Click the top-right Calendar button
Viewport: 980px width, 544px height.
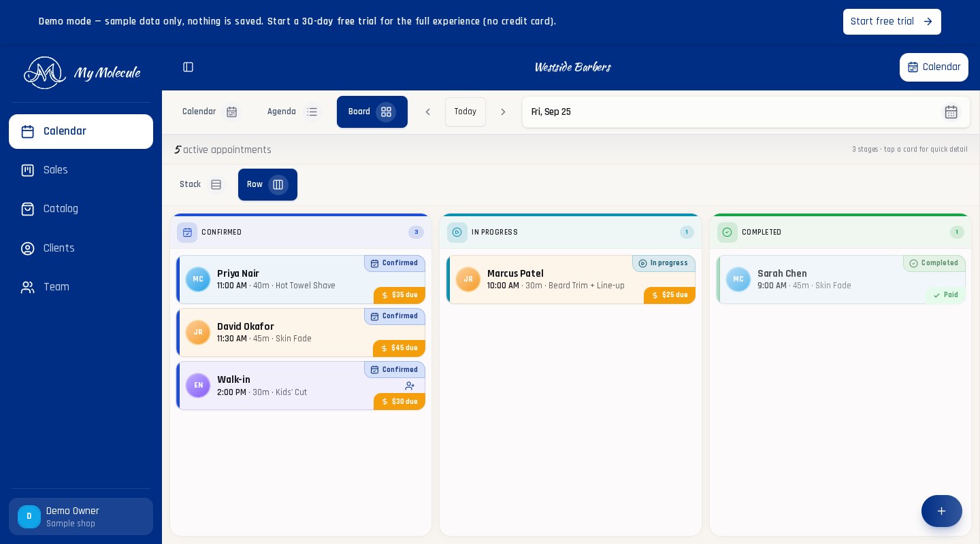pyautogui.click(x=934, y=67)
